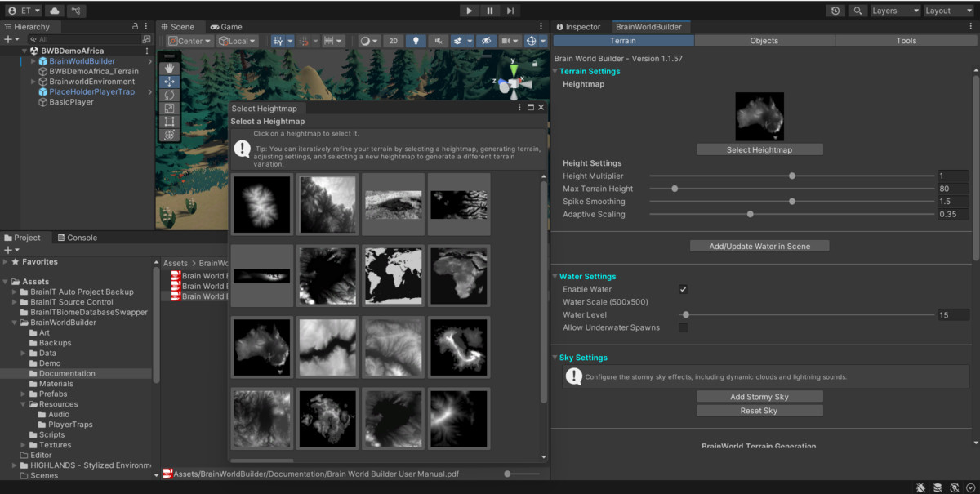Open Undo History clock icon
This screenshot has width=980, height=494.
tap(835, 11)
